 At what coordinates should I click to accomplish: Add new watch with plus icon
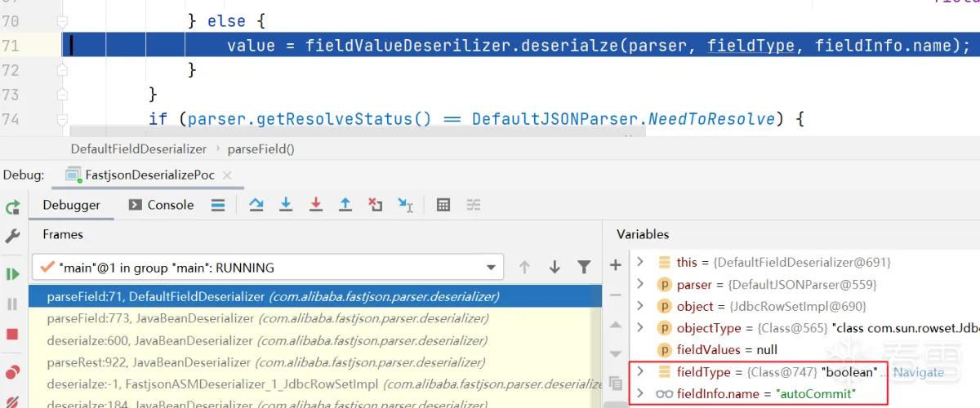point(616,264)
